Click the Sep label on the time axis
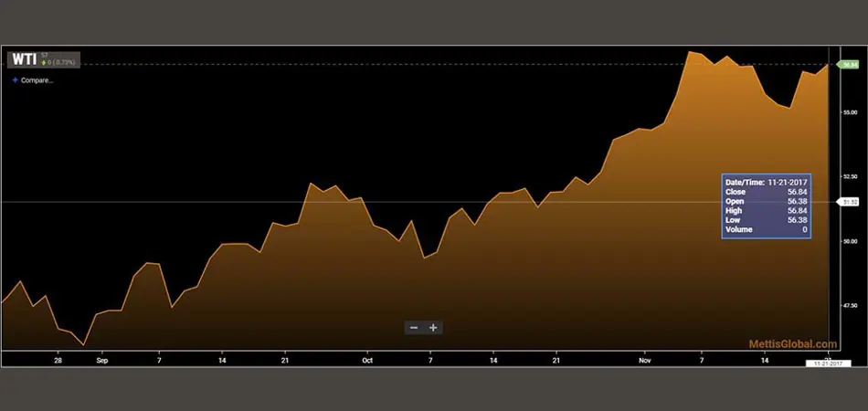The image size is (868, 411). (101, 360)
